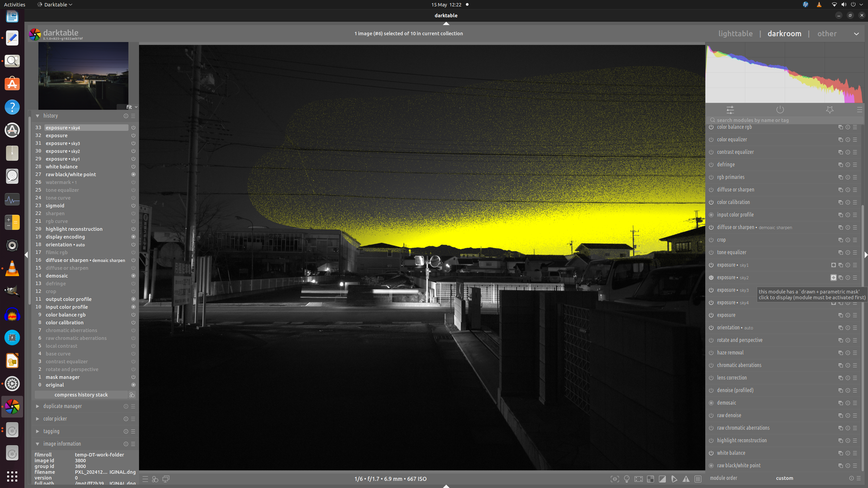Reset parameters of white balance module
The height and width of the screenshot is (488, 868).
coord(848,453)
